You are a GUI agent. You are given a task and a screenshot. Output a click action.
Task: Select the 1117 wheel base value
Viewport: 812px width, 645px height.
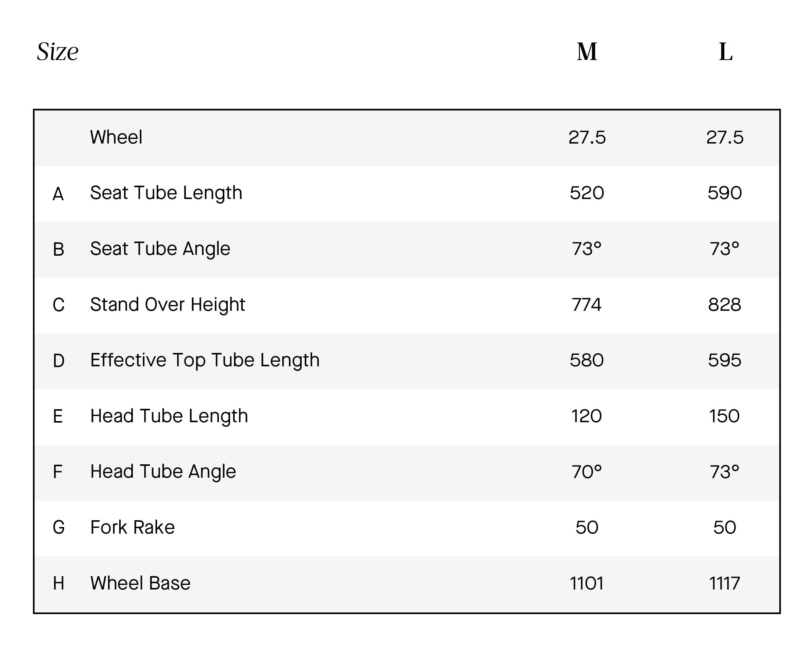pyautogui.click(x=724, y=583)
